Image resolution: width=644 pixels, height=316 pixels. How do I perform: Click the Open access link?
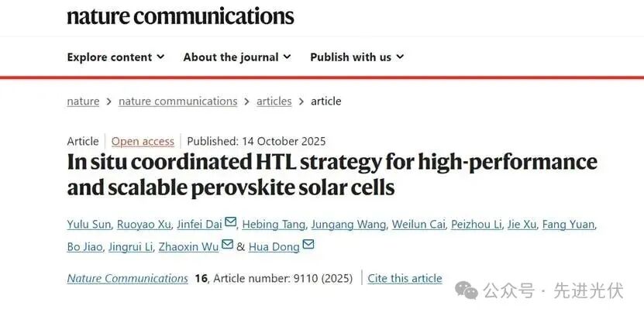(x=143, y=141)
